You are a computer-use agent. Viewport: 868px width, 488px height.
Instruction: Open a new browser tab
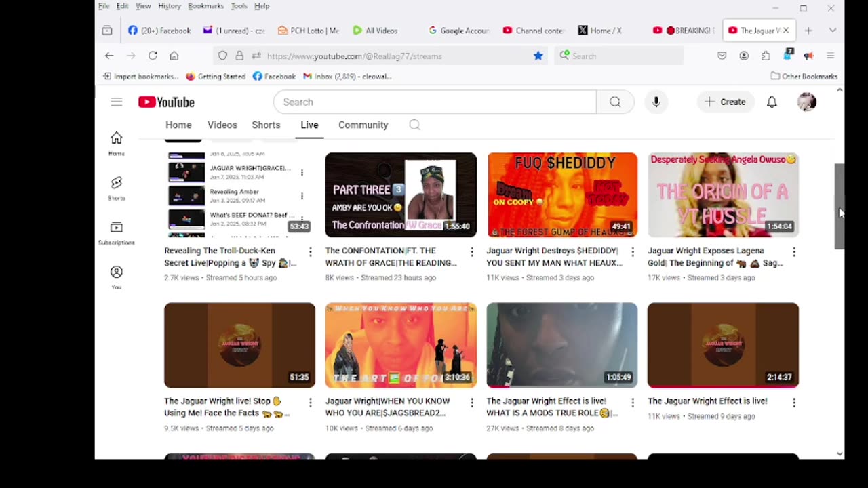tap(808, 30)
